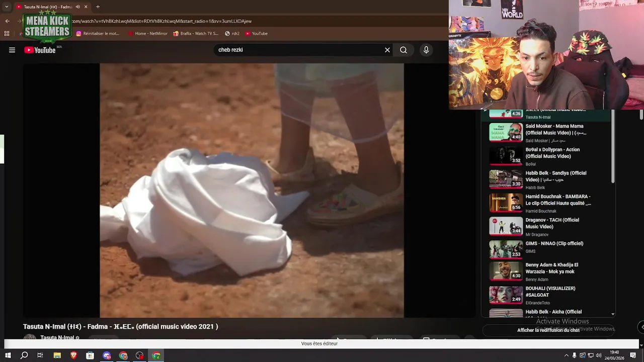Viewport: 644px width, 362px height.
Task: Open Task View on the taskbar
Action: pos(40,355)
